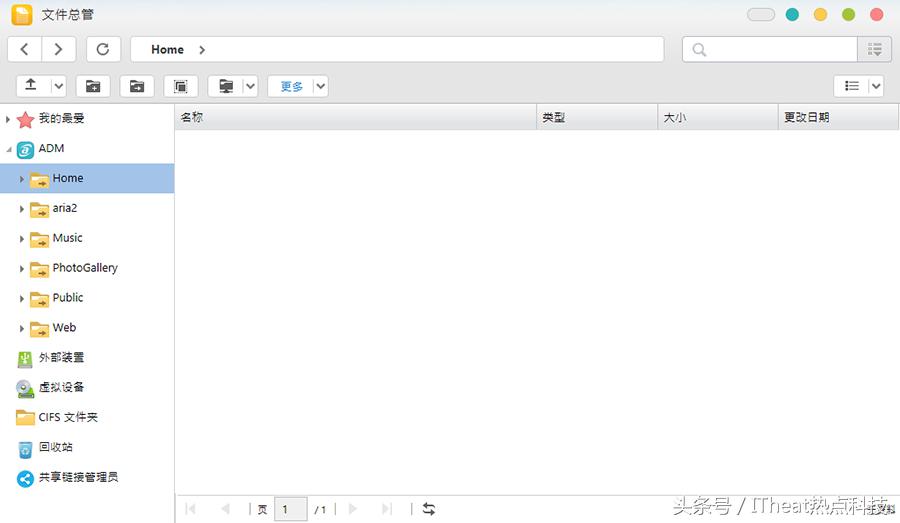900x523 pixels.
Task: Go to next page icon
Action: tap(353, 509)
